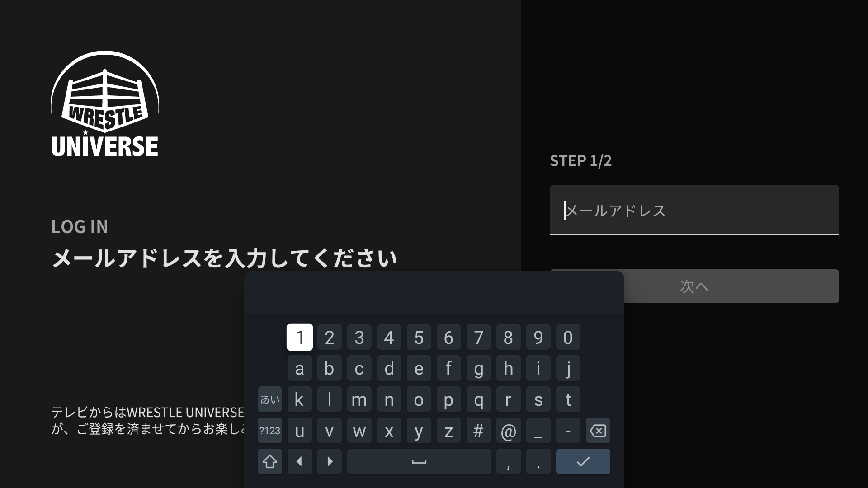The height and width of the screenshot is (488, 868).
Task: Tap the letter j key
Action: coord(568,368)
